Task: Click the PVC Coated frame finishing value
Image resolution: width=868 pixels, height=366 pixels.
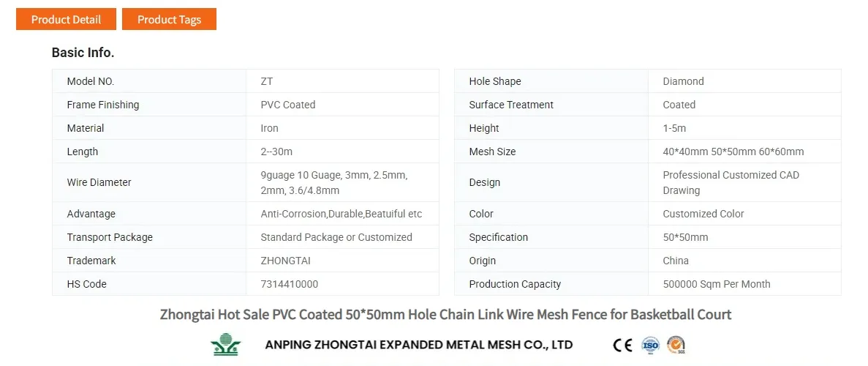Action: click(x=288, y=105)
